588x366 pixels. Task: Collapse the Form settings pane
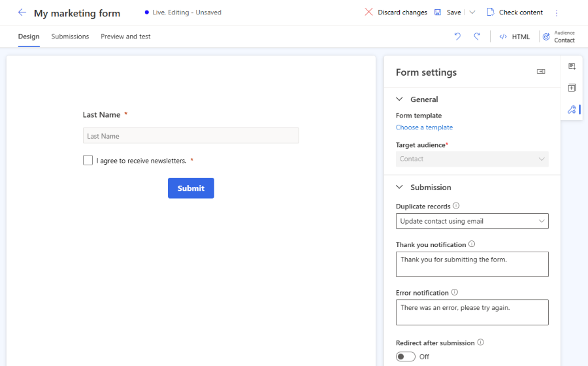click(x=541, y=72)
